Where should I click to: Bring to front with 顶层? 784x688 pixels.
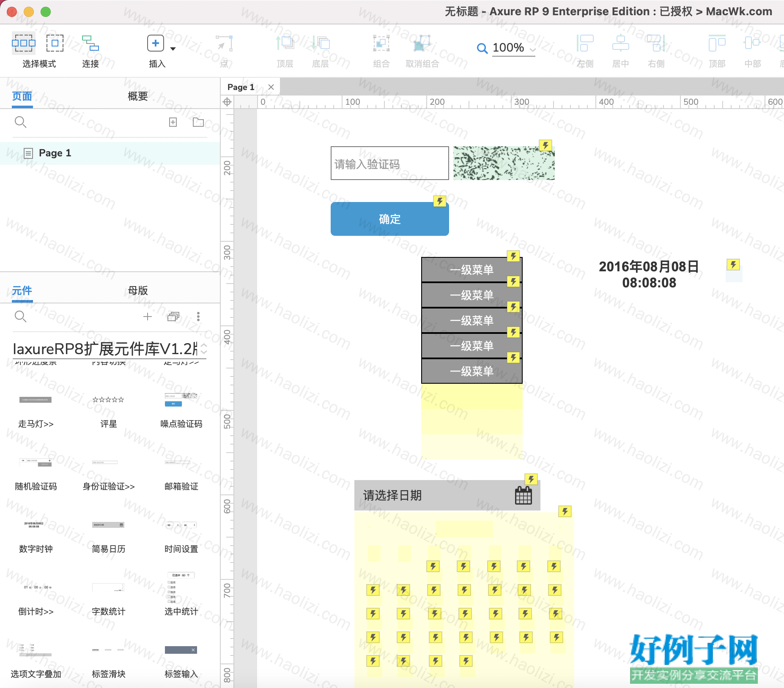point(285,44)
